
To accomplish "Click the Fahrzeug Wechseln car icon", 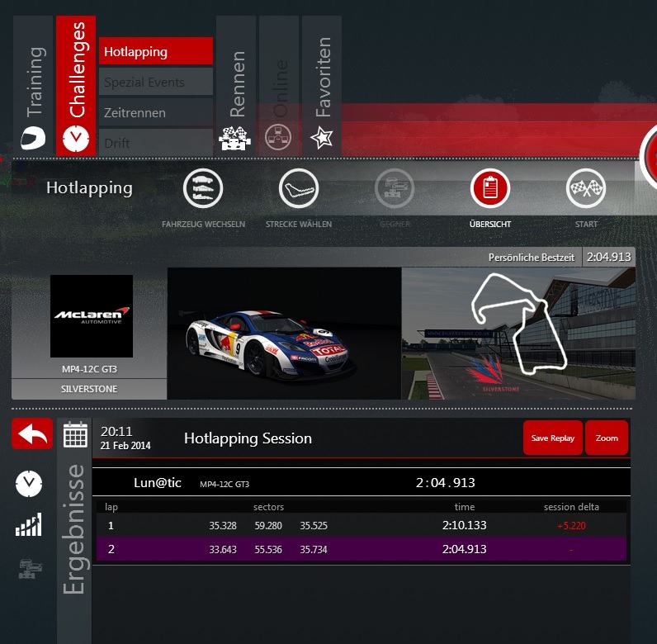I will point(203,188).
